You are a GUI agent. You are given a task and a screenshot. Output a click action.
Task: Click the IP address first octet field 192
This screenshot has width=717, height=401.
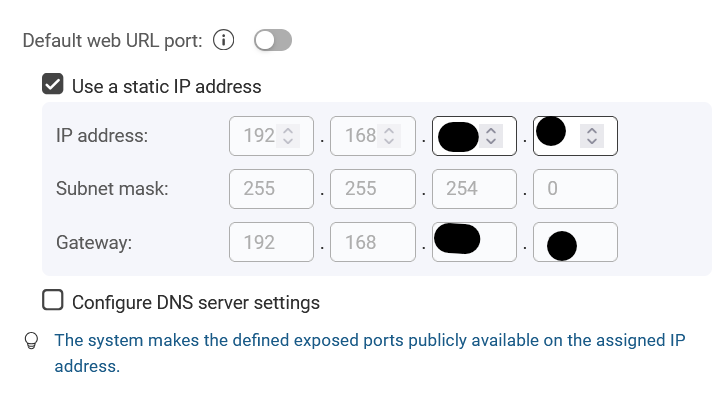pos(258,136)
